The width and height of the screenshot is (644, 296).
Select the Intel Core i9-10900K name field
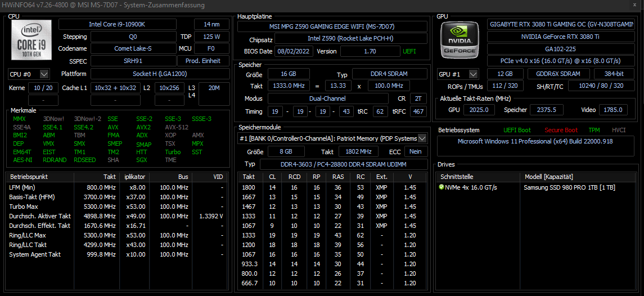point(118,24)
